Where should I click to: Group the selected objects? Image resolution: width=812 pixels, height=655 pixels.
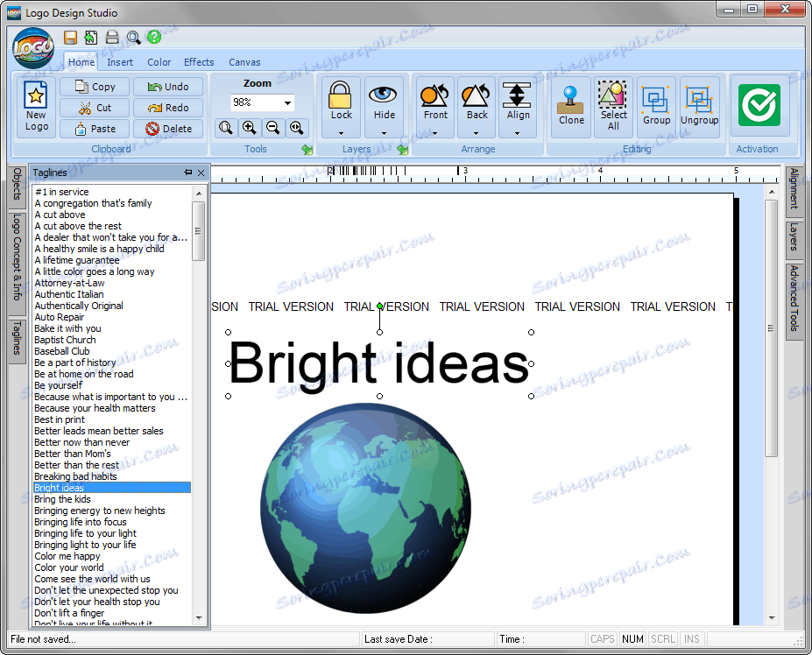coord(656,107)
